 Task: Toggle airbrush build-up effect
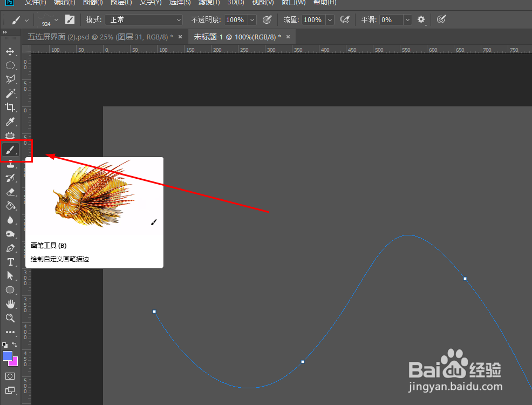tap(345, 19)
